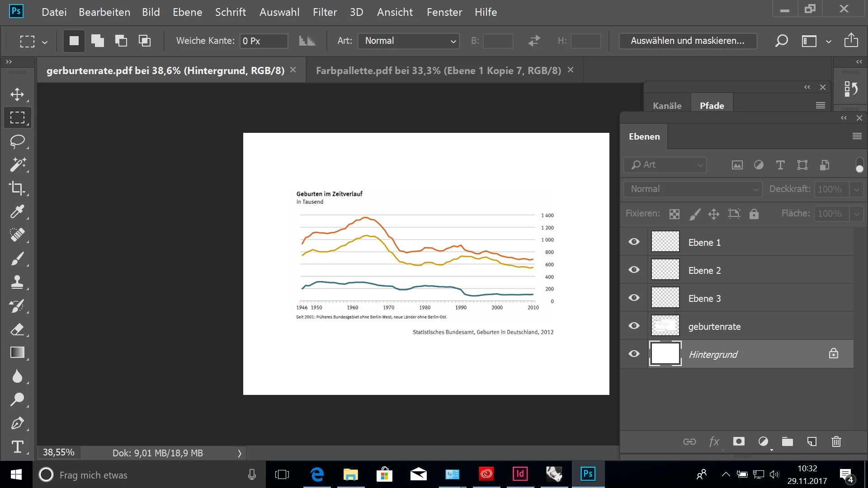Open the Art selection style dropdown
The image size is (868, 488).
coord(409,41)
